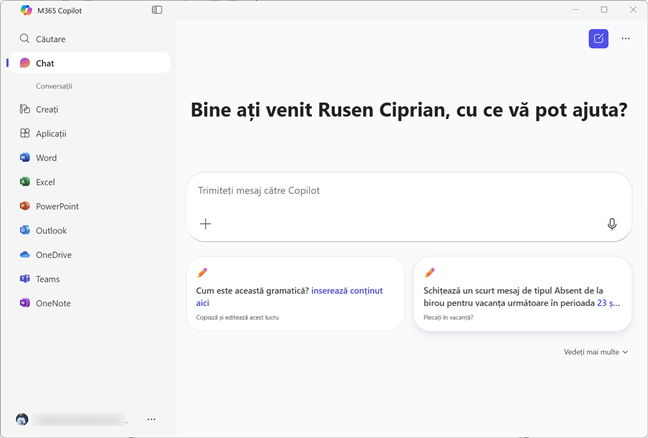Open the account options ellipsis at the bottom of the sidebar
This screenshot has width=648, height=438.
tap(151, 419)
